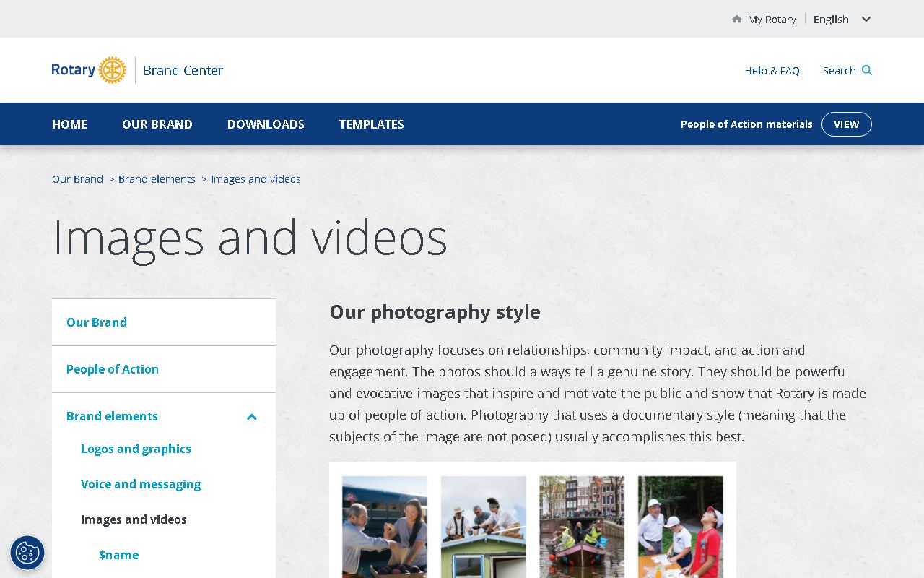
Task: Click the Our photography style heading
Action: pyautogui.click(x=435, y=312)
